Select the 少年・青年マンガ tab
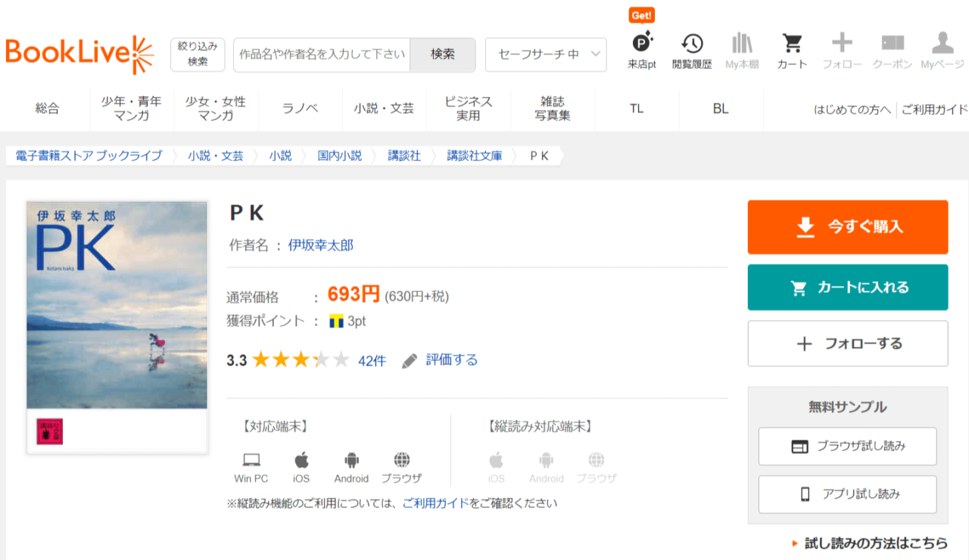Screen dimensions: 969x560 [x=132, y=109]
